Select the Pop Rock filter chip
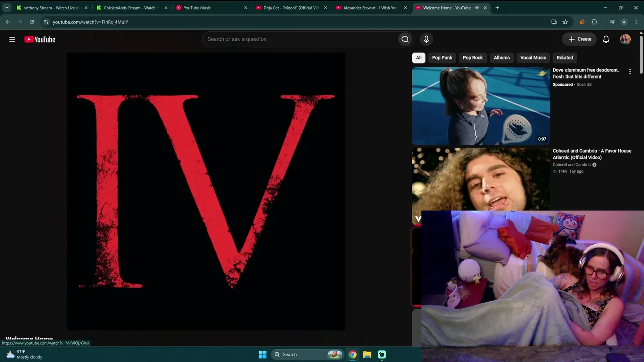The height and width of the screenshot is (362, 644). (473, 58)
